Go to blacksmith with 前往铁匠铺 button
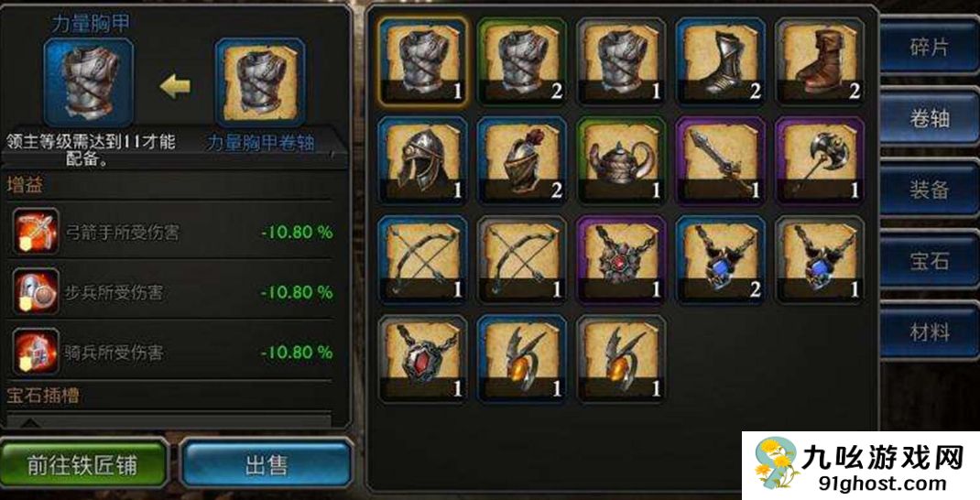The height and width of the screenshot is (500, 980). pyautogui.click(x=83, y=465)
